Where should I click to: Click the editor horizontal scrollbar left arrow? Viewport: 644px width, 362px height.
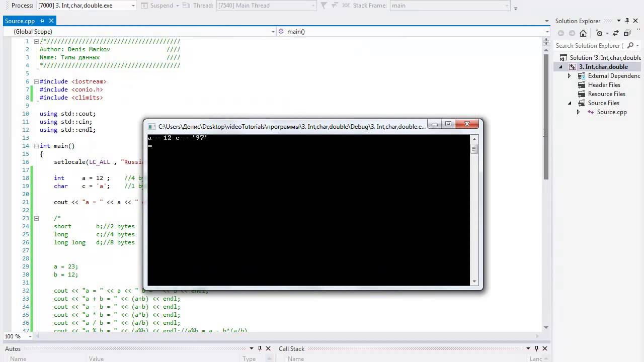38,336
